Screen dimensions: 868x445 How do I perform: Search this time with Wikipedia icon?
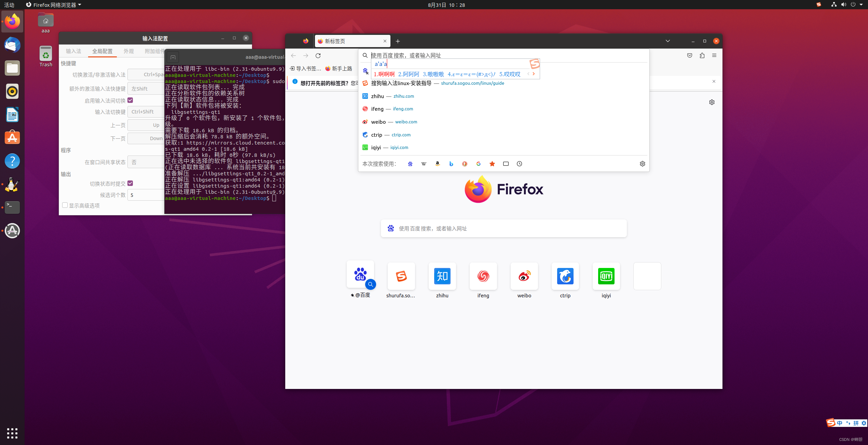(424, 164)
